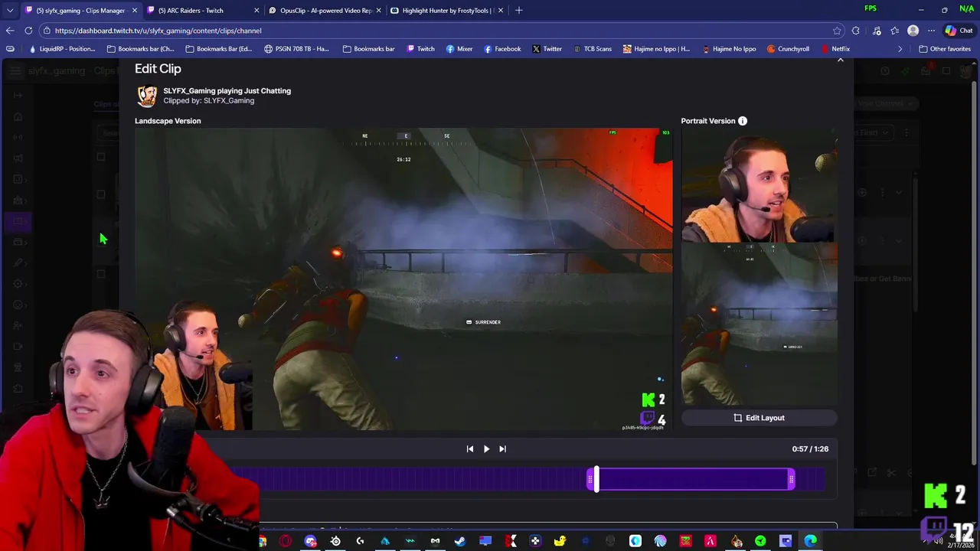This screenshot has width=980, height=551.
Task: Close the OpusClip tab
Action: pos(378,11)
